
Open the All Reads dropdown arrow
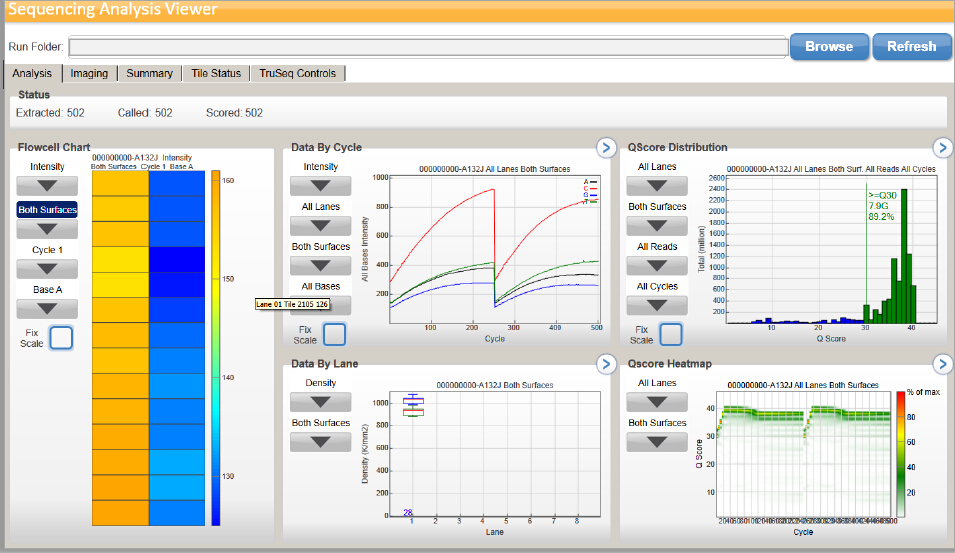656,266
